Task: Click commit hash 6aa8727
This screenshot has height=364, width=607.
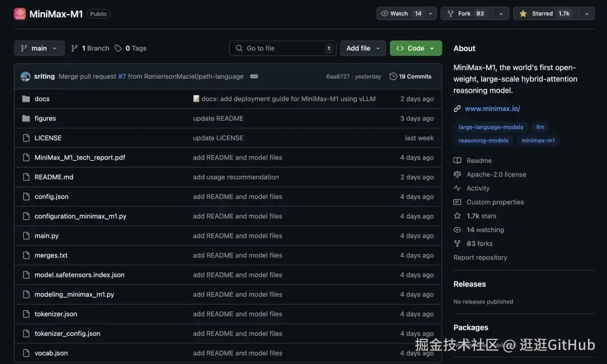Action: (x=338, y=76)
